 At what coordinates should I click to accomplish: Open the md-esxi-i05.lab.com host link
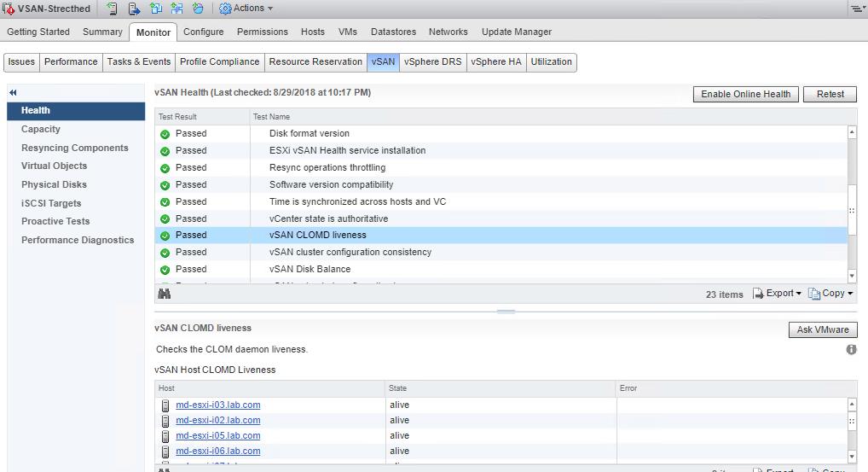218,436
